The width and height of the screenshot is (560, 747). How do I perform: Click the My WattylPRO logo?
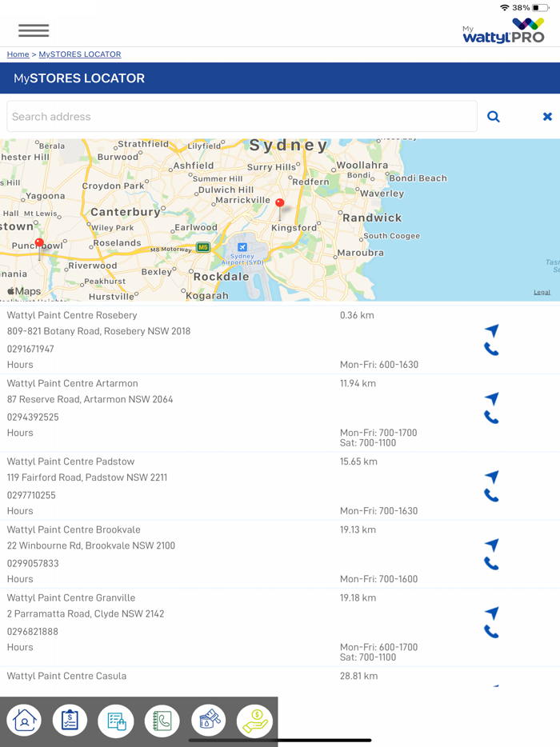coord(503,30)
